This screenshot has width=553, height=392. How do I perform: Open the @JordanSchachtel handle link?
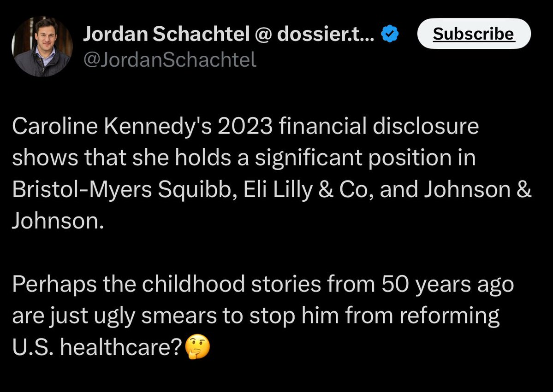tap(169, 60)
